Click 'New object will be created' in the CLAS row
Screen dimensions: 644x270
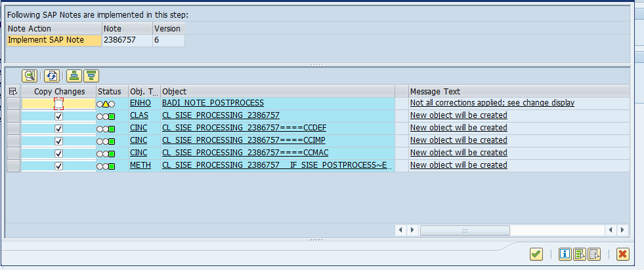[x=459, y=115]
